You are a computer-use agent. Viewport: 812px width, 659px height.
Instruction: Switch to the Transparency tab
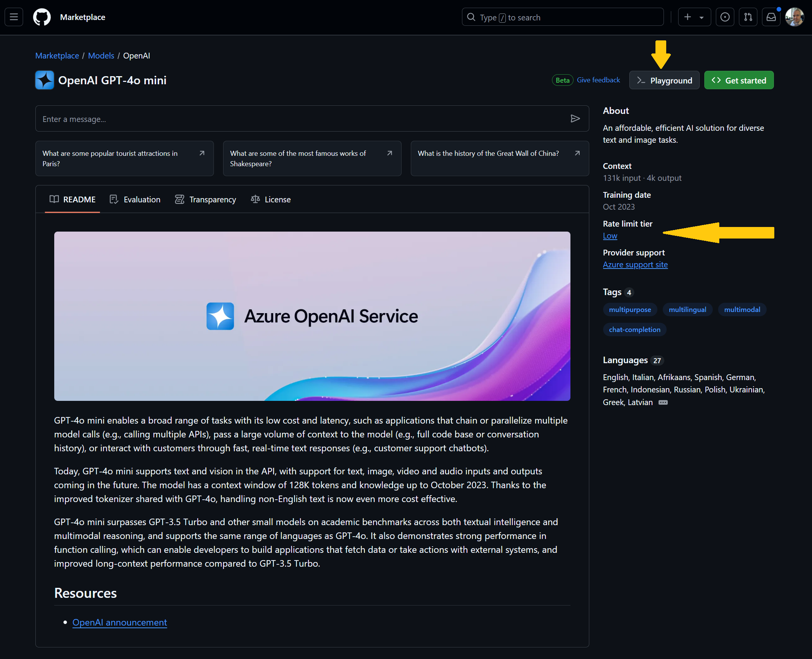205,199
